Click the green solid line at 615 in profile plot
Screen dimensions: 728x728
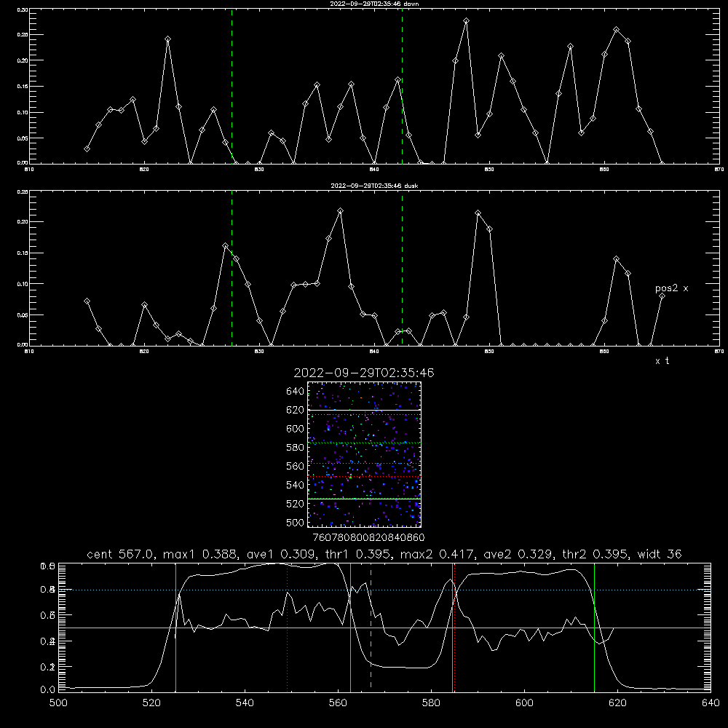click(x=594, y=627)
